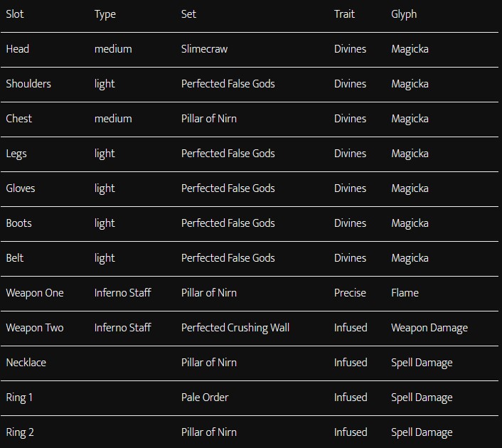Image resolution: width=502 pixels, height=448 pixels.
Task: Select the Flame glyph cell
Action: point(405,293)
